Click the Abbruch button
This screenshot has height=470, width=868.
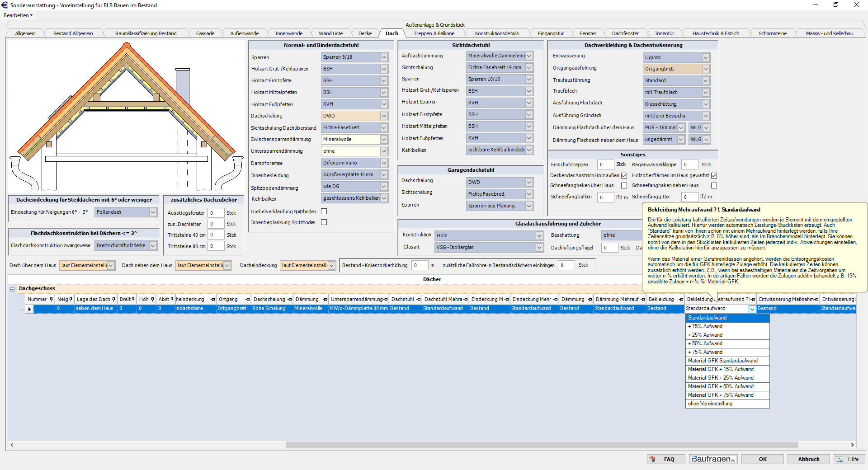[x=808, y=459]
